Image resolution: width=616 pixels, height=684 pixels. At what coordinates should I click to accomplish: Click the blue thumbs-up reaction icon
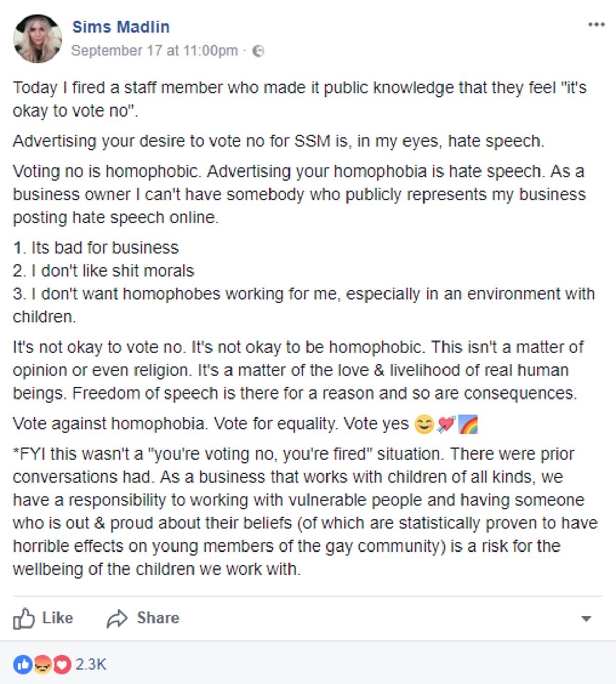click(23, 664)
